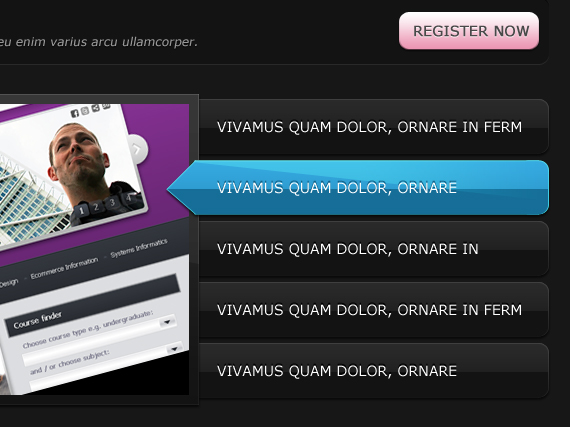The width and height of the screenshot is (570, 427).
Task: Select the topmost VIVAMUS QUAM DOLOR list item
Action: (x=374, y=127)
